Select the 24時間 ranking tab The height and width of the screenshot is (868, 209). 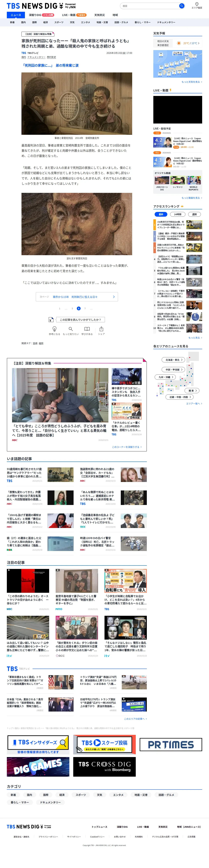178,214
